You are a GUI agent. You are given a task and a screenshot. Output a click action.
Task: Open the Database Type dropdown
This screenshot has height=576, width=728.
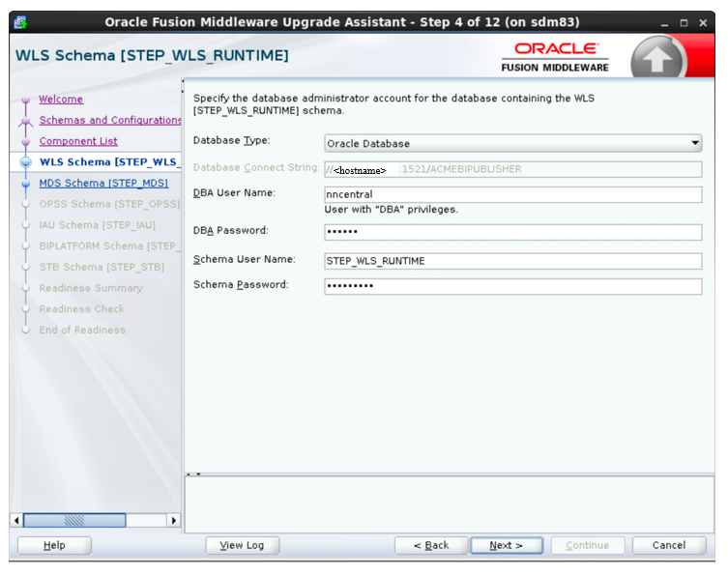512,143
